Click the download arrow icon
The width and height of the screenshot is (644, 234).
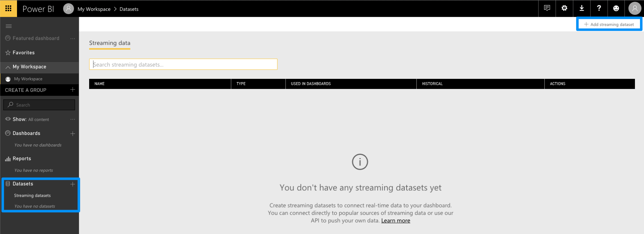pos(582,8)
